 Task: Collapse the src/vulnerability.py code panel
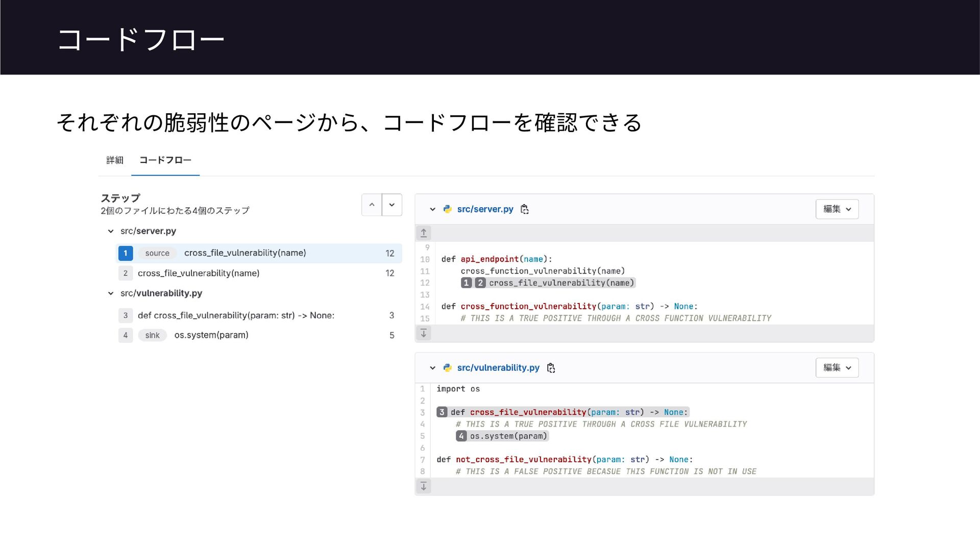[432, 368]
